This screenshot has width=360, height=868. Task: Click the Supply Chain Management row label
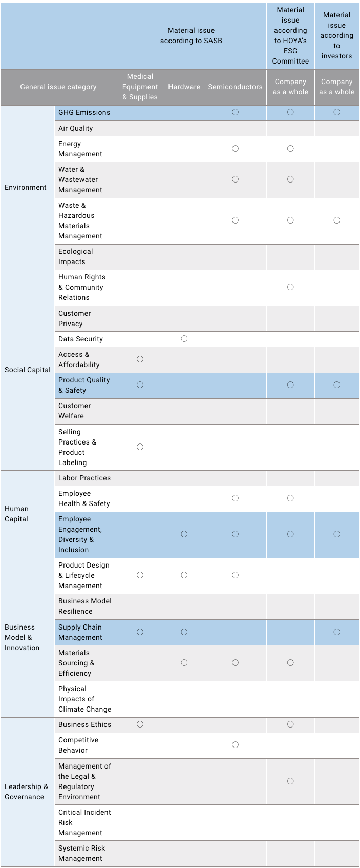[x=80, y=632]
